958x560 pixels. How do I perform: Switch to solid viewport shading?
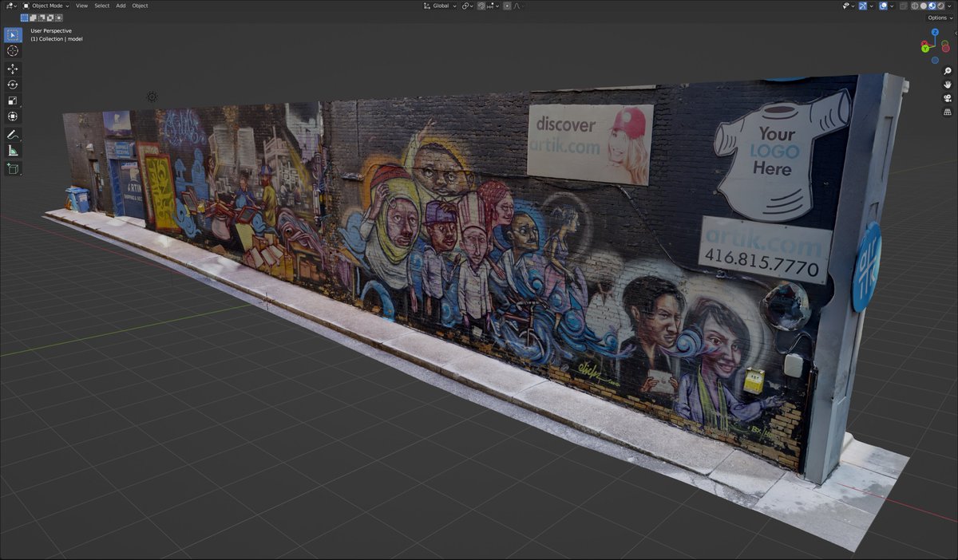point(924,6)
